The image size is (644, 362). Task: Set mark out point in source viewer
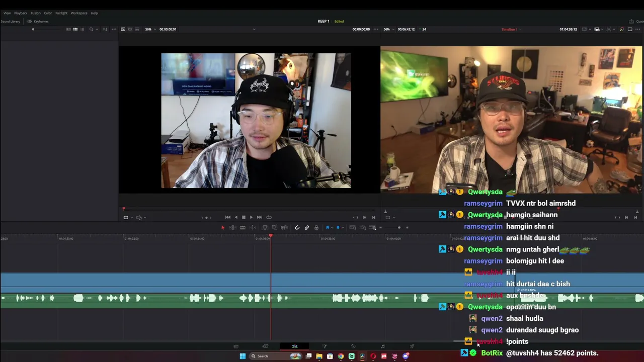[x=373, y=217]
